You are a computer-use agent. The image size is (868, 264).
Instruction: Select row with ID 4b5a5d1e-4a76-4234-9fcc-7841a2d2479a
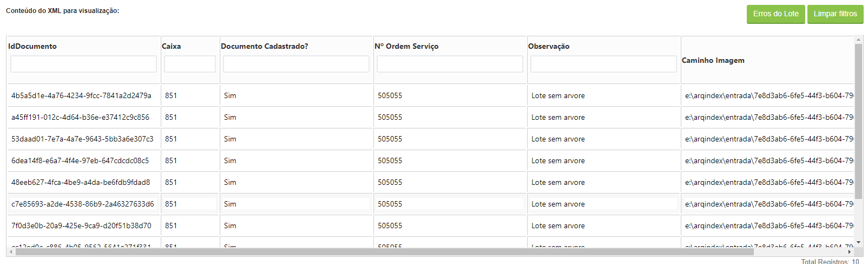pyautogui.click(x=430, y=95)
